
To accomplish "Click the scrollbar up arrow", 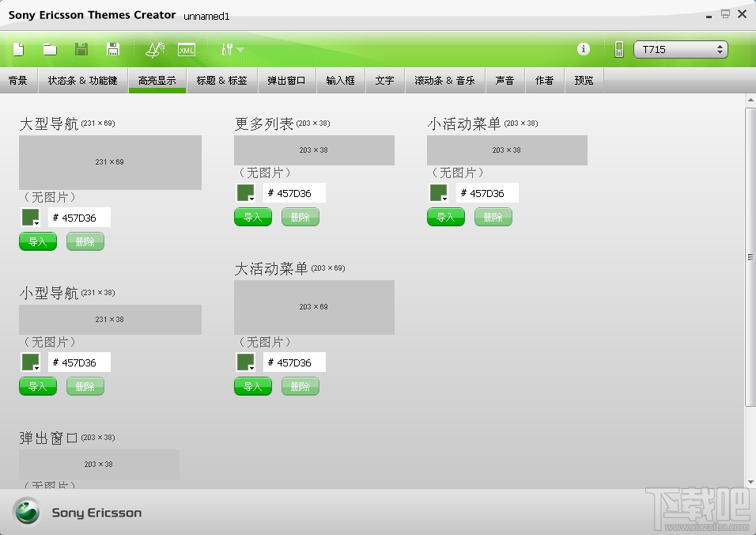I will (750, 101).
